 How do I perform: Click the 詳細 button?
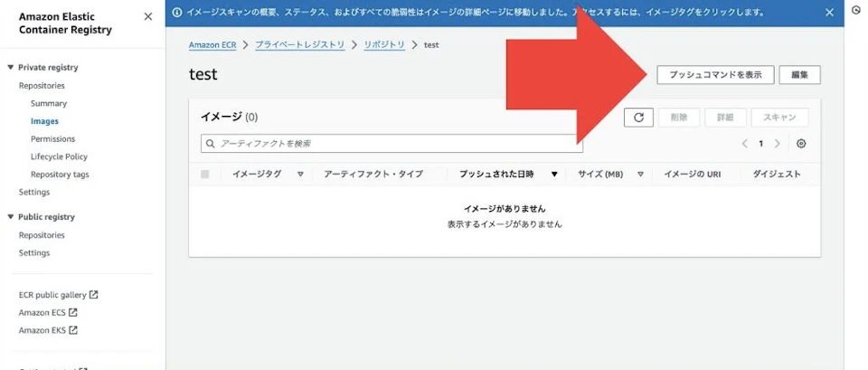(725, 118)
